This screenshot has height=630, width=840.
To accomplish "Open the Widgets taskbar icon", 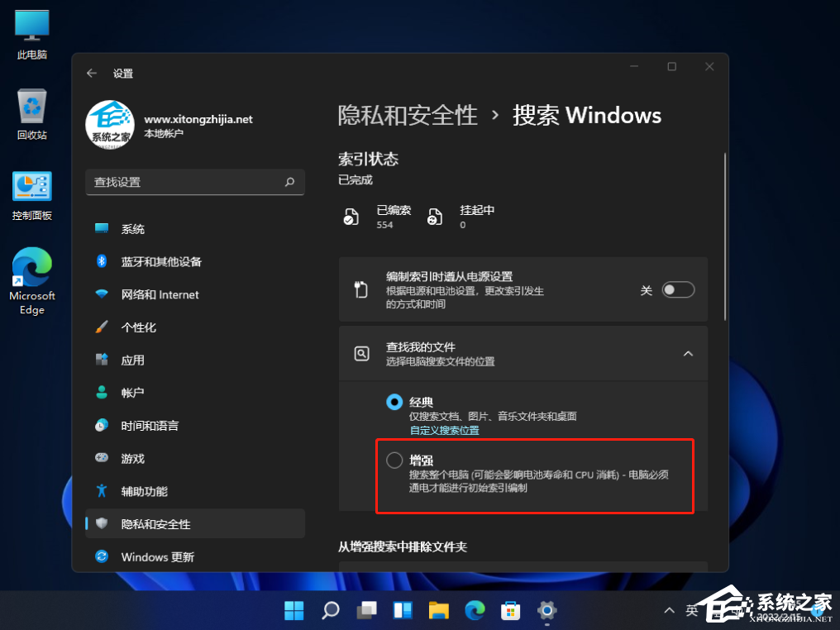I will [403, 610].
